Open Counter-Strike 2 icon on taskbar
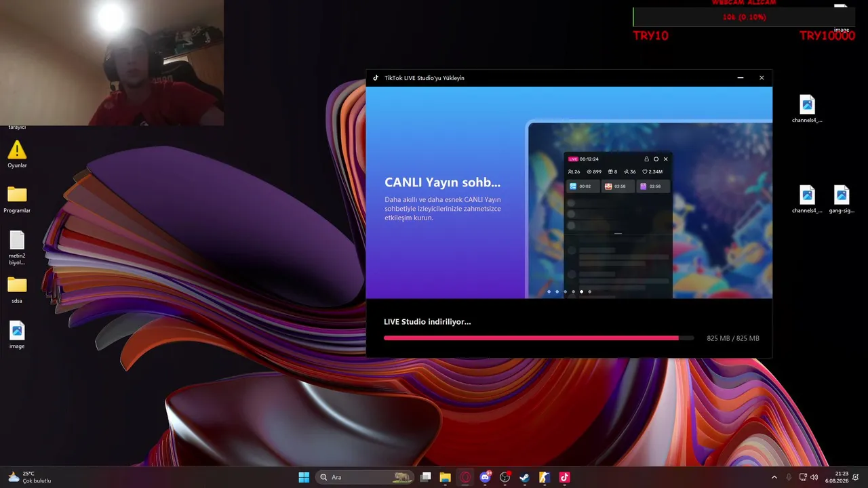The width and height of the screenshot is (868, 488). tap(545, 477)
